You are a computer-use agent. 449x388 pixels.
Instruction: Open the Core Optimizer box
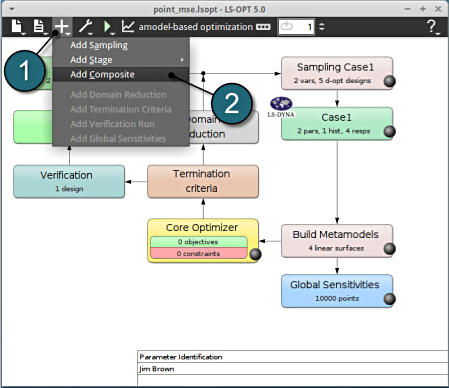pyautogui.click(x=203, y=240)
